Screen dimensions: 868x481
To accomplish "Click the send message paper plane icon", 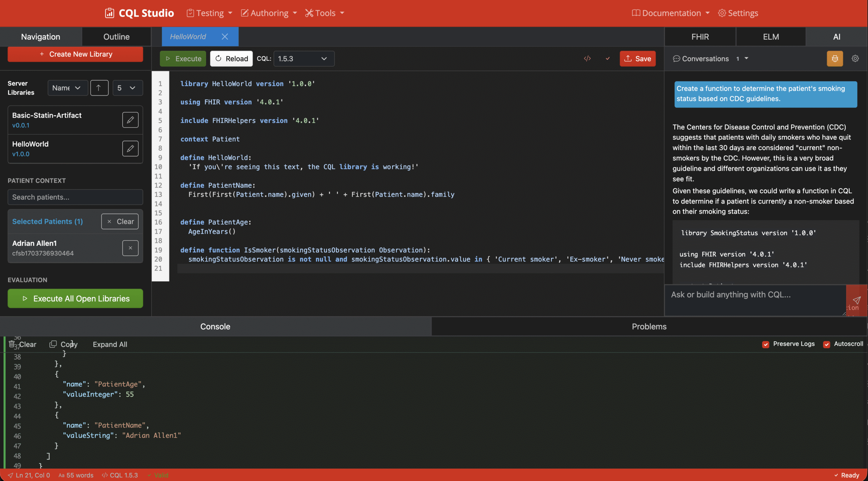I will click(x=856, y=300).
